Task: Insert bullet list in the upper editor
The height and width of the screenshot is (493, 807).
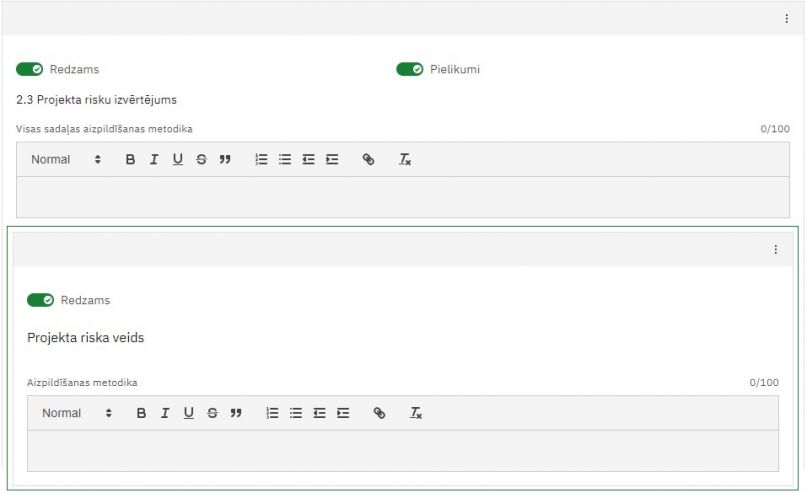Action: (285, 160)
